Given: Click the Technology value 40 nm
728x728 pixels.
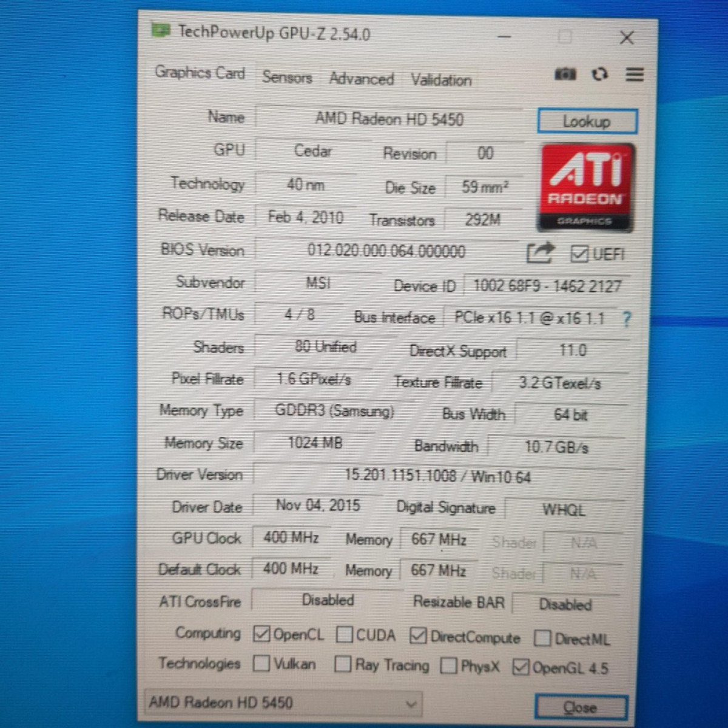Looking at the screenshot, I should 306,184.
